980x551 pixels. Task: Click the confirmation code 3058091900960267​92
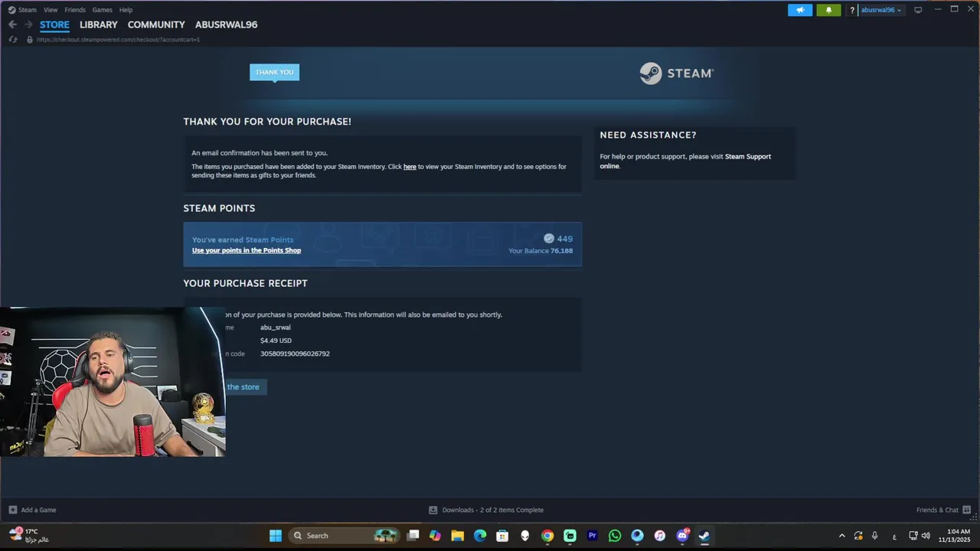click(x=295, y=354)
